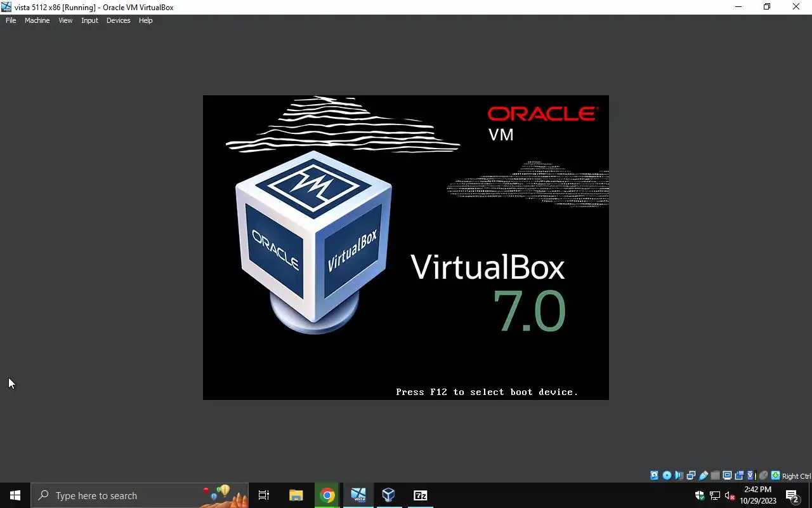This screenshot has height=508, width=812.
Task: Open the File menu
Action: [x=11, y=20]
